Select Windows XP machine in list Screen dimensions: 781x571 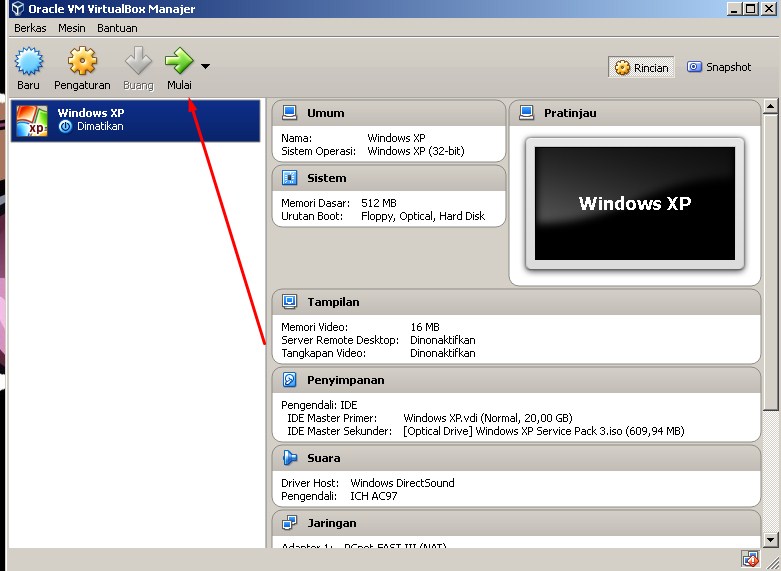tap(135, 120)
